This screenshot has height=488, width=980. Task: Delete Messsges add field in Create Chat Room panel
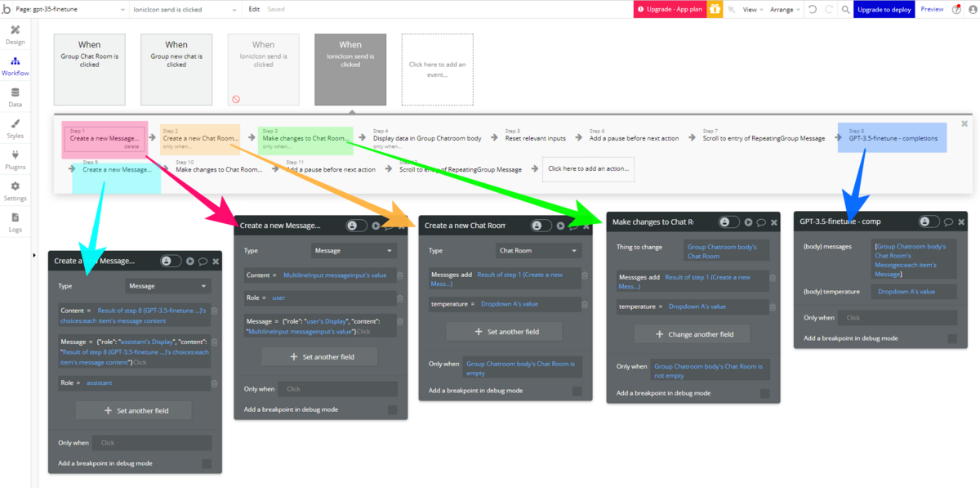pyautogui.click(x=585, y=275)
